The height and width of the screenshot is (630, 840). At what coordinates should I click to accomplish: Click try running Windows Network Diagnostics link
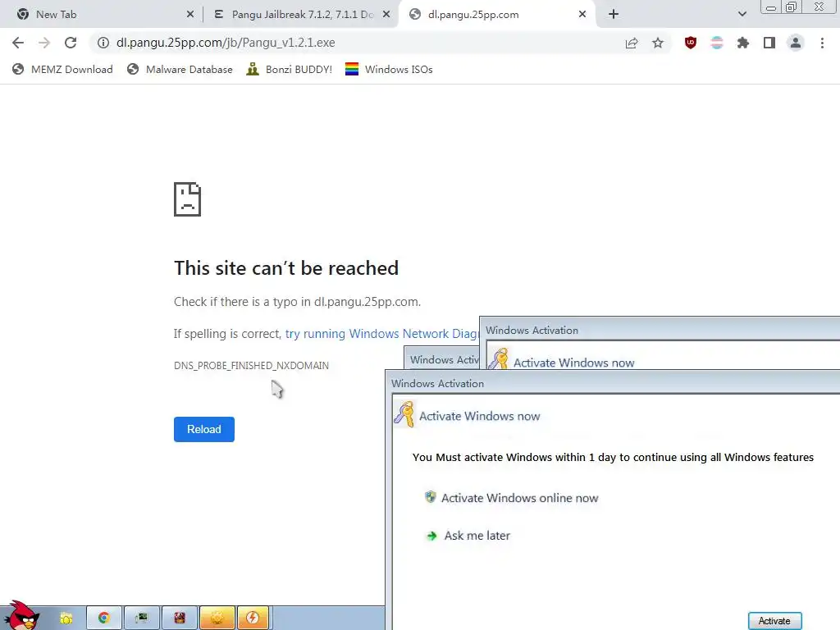pos(381,334)
